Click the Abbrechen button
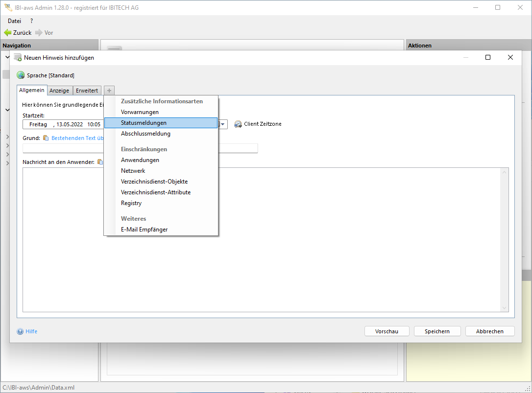 tap(489, 331)
